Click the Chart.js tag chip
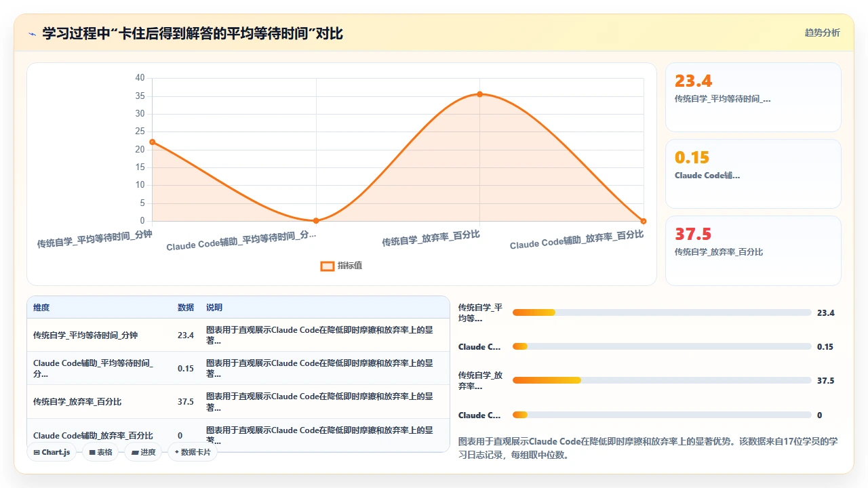This screenshot has height=488, width=868. [x=52, y=452]
